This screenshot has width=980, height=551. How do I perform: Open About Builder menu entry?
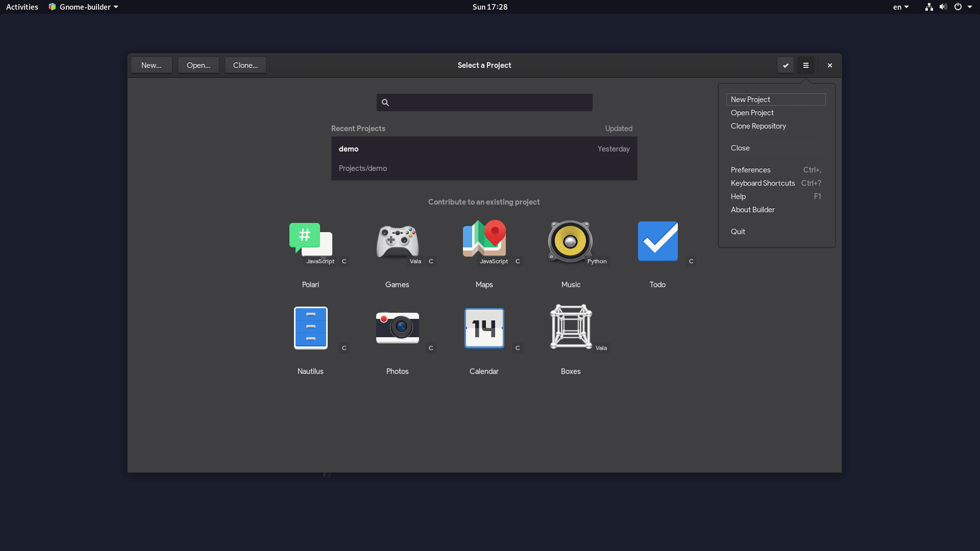pos(776,210)
